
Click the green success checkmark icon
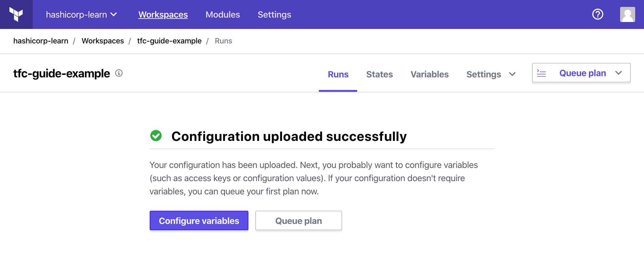(x=156, y=136)
